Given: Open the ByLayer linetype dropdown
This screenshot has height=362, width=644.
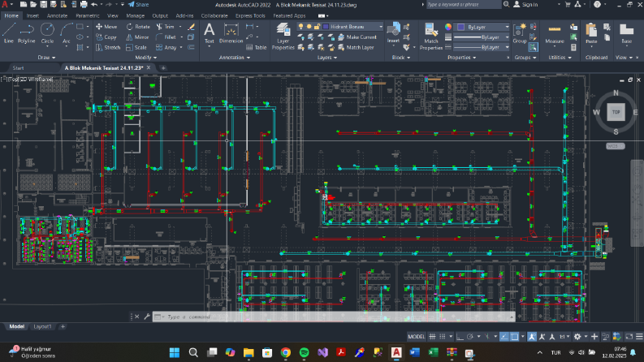Looking at the screenshot, I should 482,47.
